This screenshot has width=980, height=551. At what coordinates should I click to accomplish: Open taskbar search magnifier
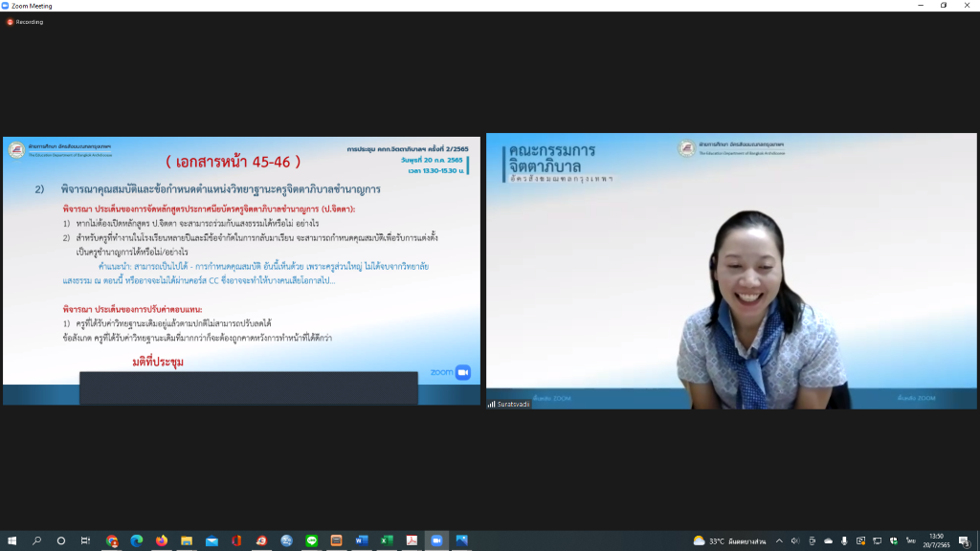(x=37, y=540)
